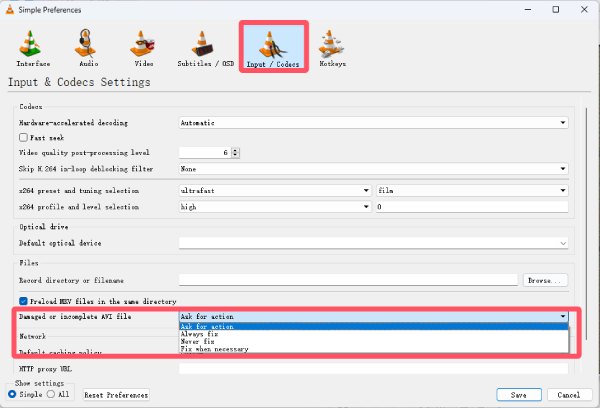Image resolution: width=600 pixels, height=408 pixels.
Task: Choose Ask for action in the list
Action: pyautogui.click(x=373, y=326)
